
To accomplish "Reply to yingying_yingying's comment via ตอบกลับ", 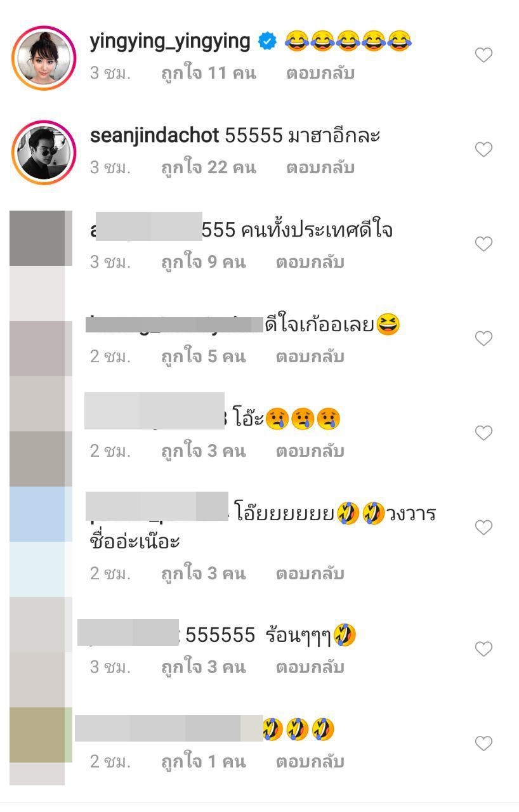I will click(320, 74).
